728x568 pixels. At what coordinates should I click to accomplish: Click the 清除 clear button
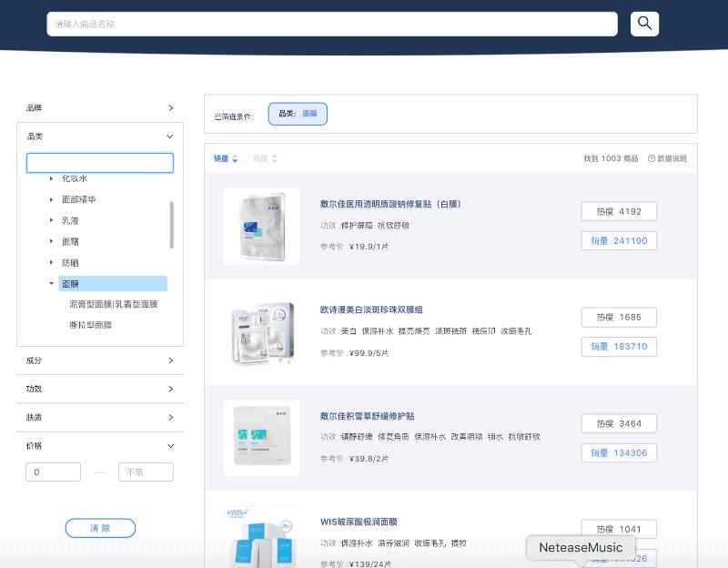click(x=100, y=528)
